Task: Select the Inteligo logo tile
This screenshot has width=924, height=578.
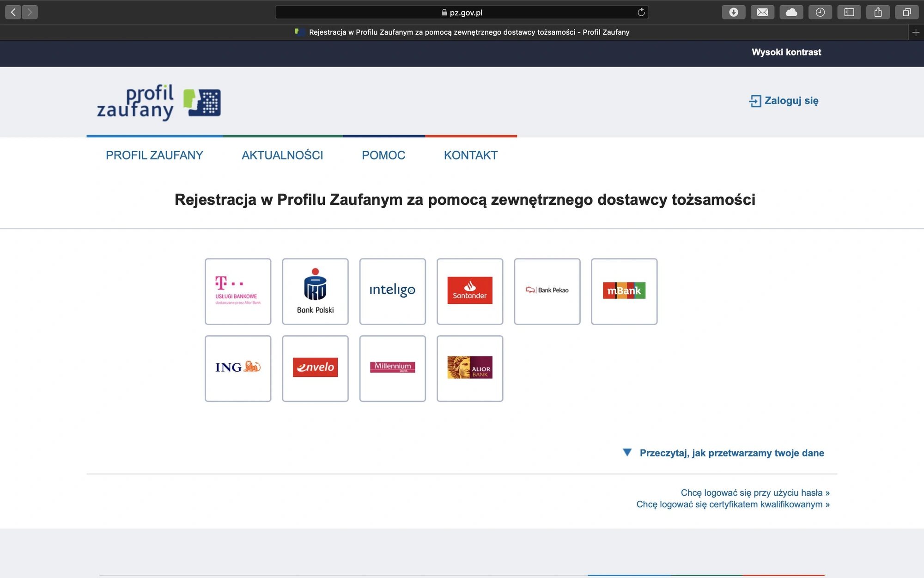Action: point(393,291)
